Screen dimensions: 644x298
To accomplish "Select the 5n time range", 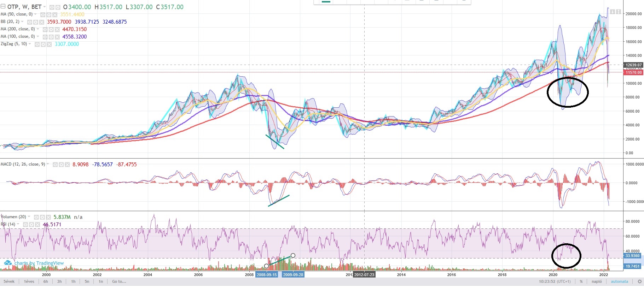I will click(x=87, y=281).
